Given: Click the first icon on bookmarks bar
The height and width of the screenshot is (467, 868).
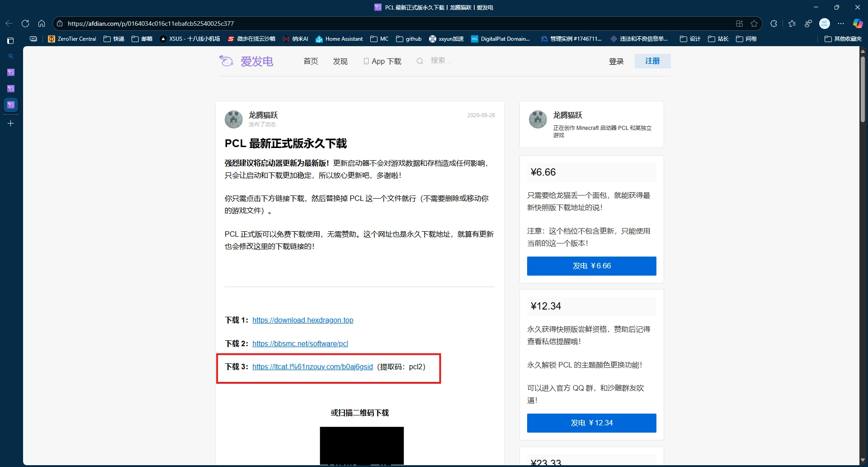Looking at the screenshot, I should click(x=33, y=39).
